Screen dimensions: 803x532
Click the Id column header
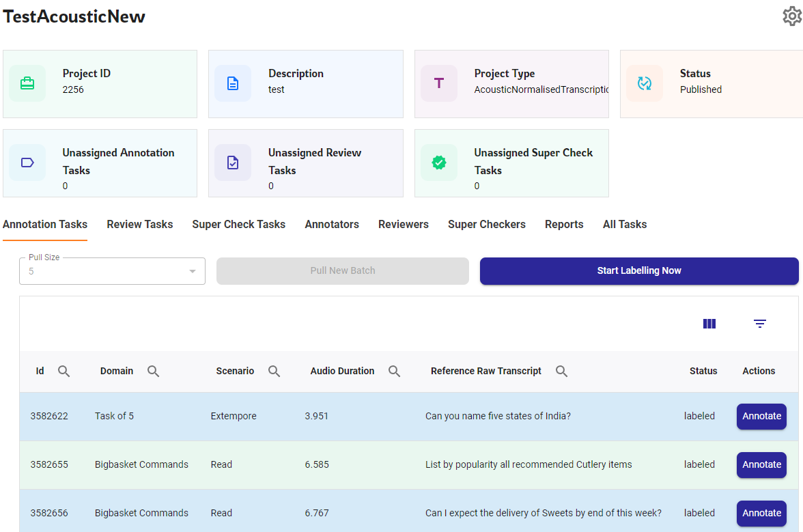click(40, 372)
